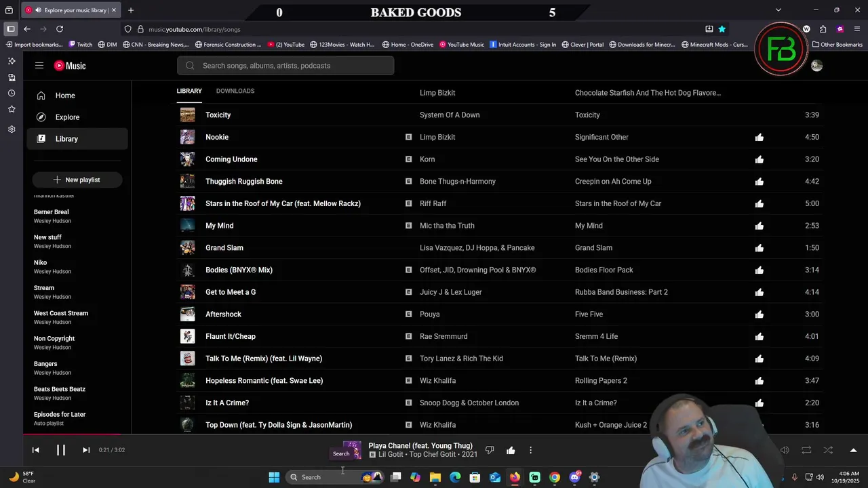Open Other Bookmarks folder

tap(837, 45)
